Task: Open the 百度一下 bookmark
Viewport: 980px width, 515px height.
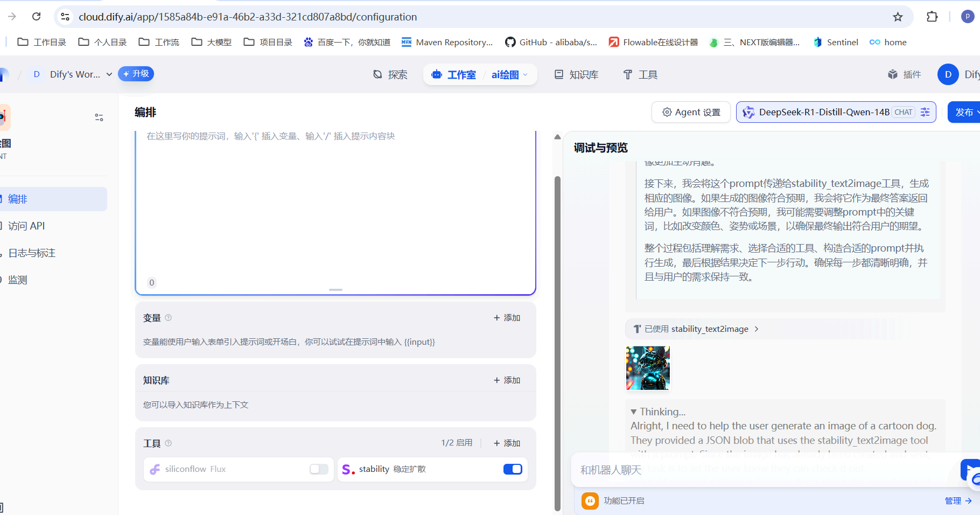Action: click(x=347, y=42)
